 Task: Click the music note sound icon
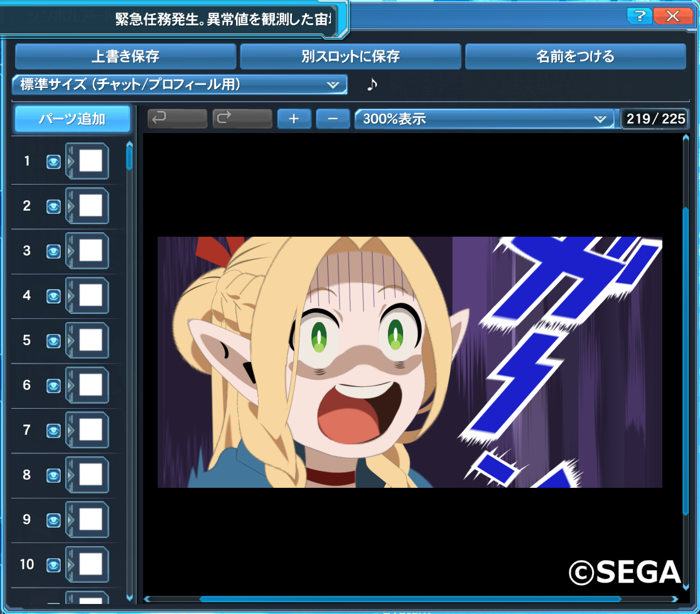372,84
